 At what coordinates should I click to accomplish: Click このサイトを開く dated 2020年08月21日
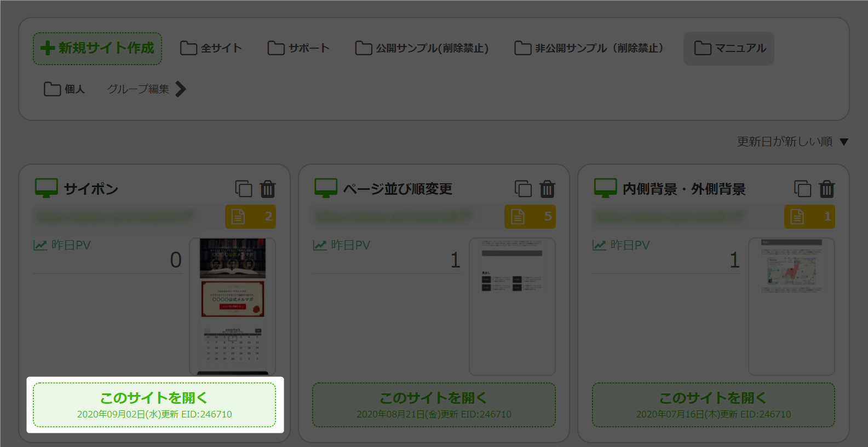coord(434,405)
